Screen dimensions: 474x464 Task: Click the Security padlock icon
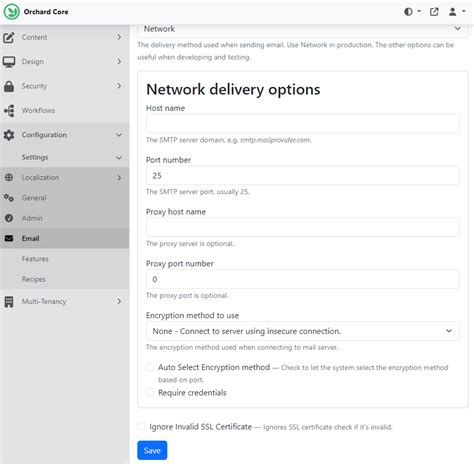pyautogui.click(x=9, y=86)
